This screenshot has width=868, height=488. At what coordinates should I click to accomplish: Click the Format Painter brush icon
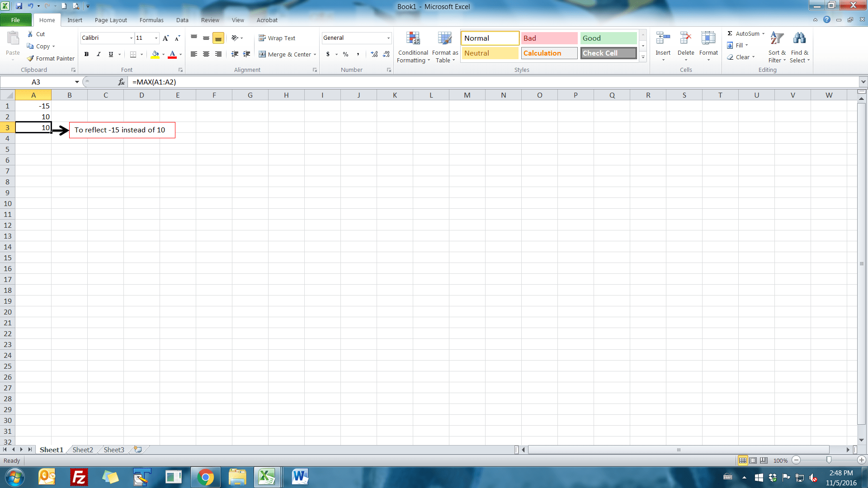30,58
